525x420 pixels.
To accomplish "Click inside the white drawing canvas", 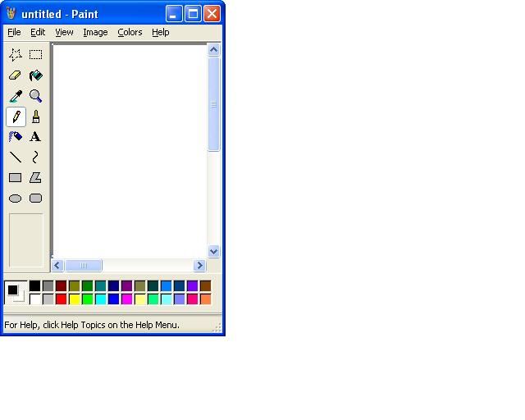I will point(130,151).
